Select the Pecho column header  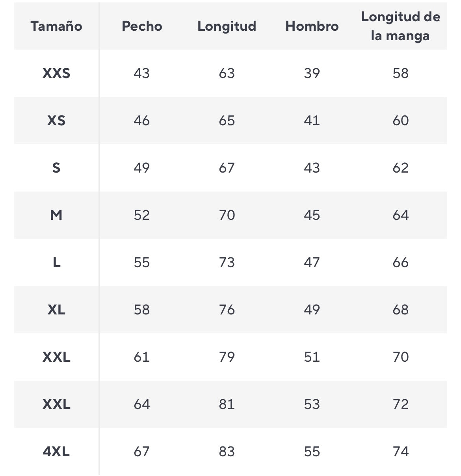[x=142, y=26]
